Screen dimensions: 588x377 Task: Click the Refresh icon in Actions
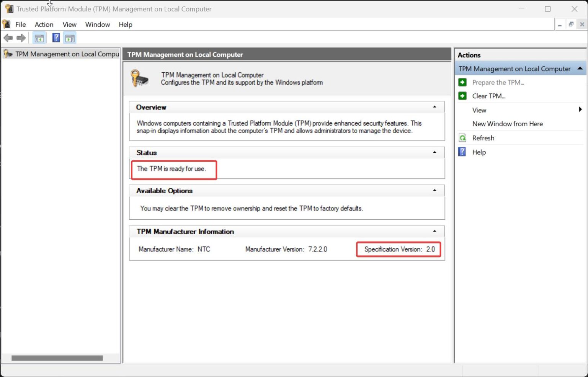point(462,138)
